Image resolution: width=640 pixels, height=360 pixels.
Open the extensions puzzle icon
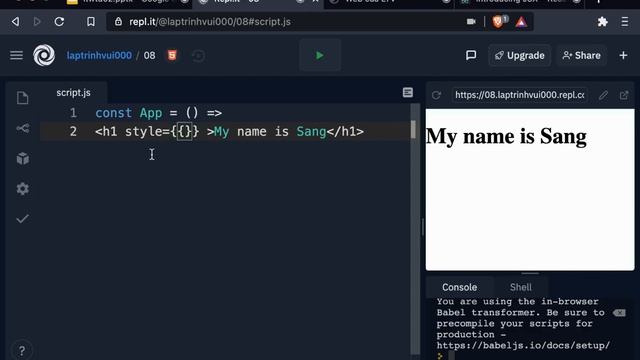tap(602, 22)
